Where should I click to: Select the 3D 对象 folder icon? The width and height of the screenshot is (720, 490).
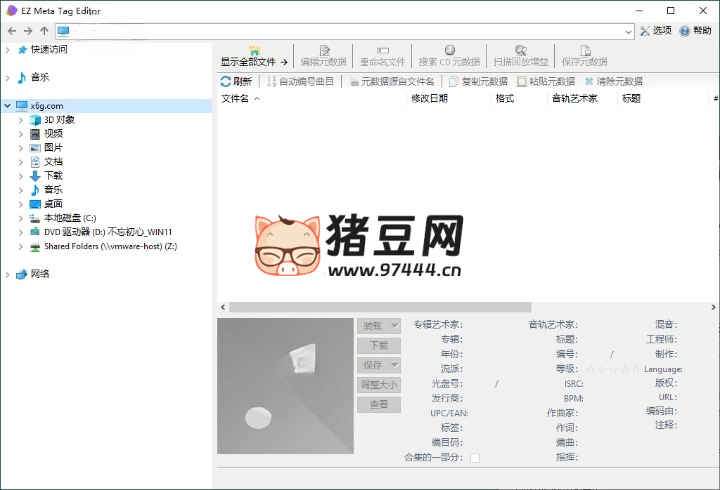point(35,120)
